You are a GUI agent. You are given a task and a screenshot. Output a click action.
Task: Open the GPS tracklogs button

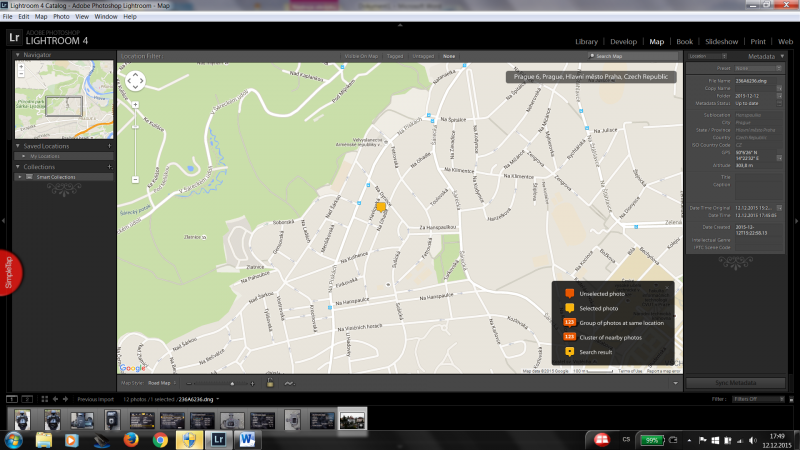pos(289,383)
